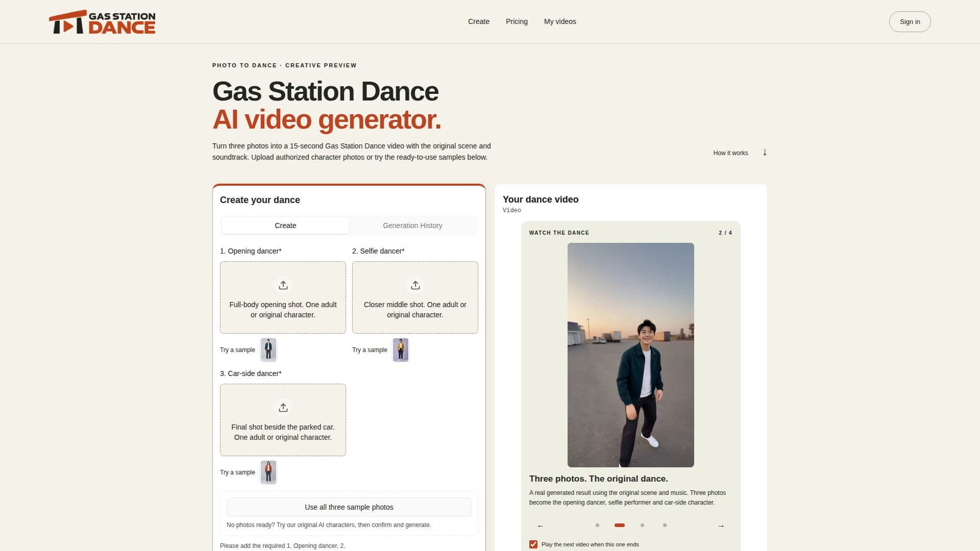Click the Car-side dancer upload area text

click(283, 432)
